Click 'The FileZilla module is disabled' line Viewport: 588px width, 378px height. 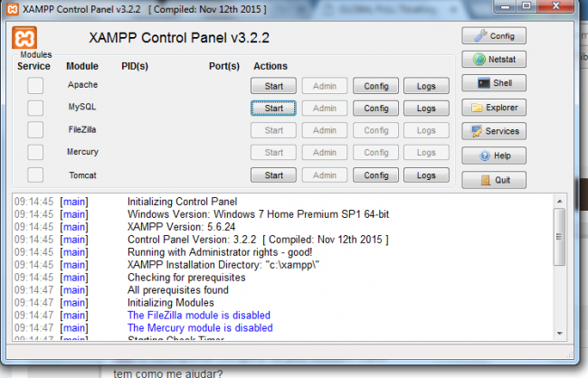click(x=199, y=315)
